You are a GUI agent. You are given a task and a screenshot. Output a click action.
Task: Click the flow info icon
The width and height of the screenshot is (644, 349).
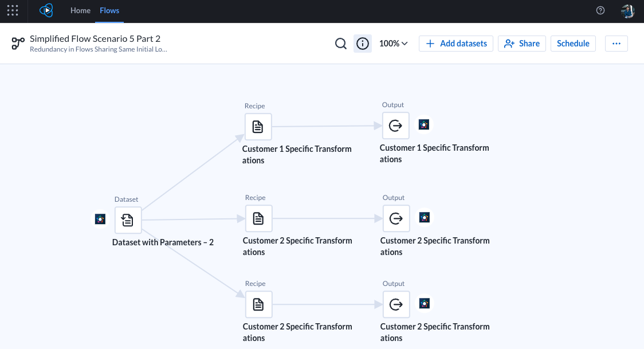coord(363,44)
